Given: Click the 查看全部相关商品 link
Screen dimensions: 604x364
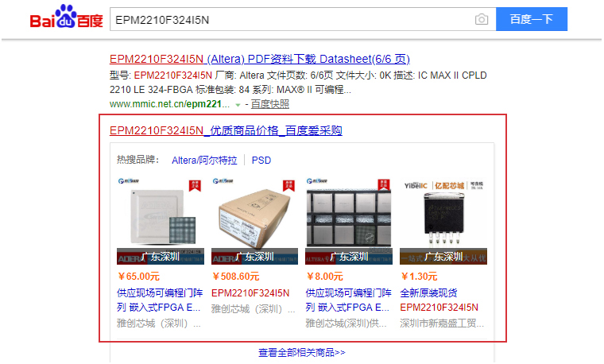Looking at the screenshot, I should click(x=302, y=352).
